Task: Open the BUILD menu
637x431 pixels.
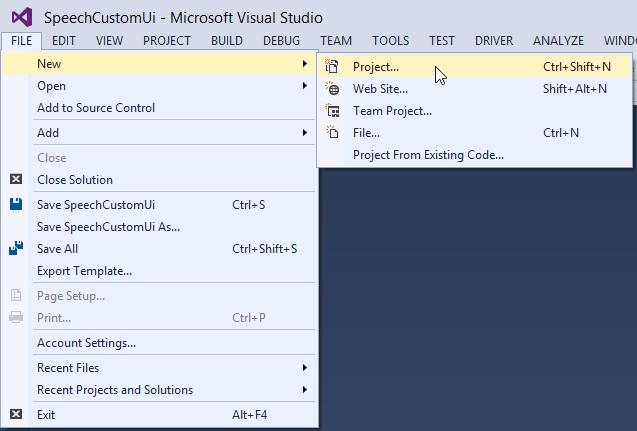Action: coord(227,41)
